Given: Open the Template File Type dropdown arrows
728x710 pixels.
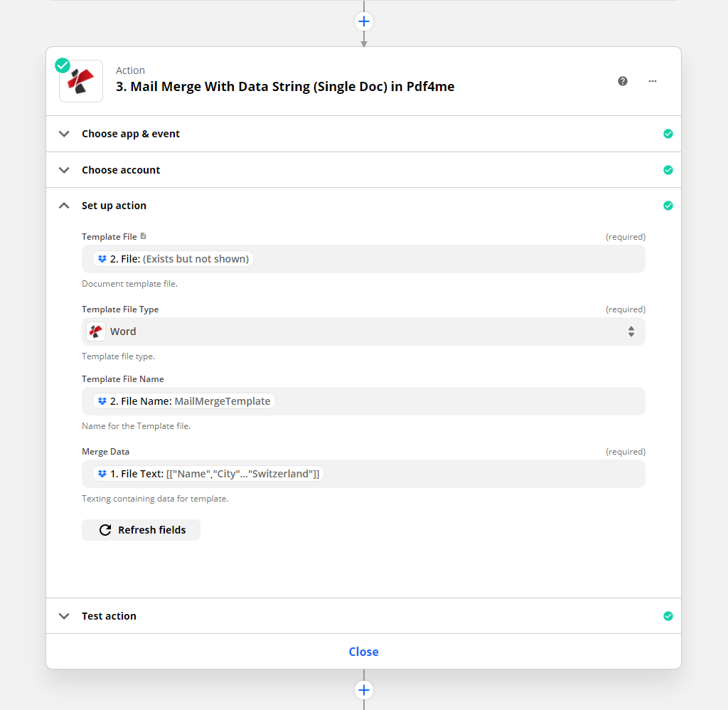Looking at the screenshot, I should pos(631,332).
